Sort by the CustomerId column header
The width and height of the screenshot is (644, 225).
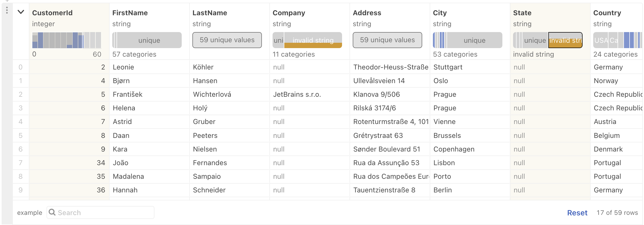[x=52, y=13]
